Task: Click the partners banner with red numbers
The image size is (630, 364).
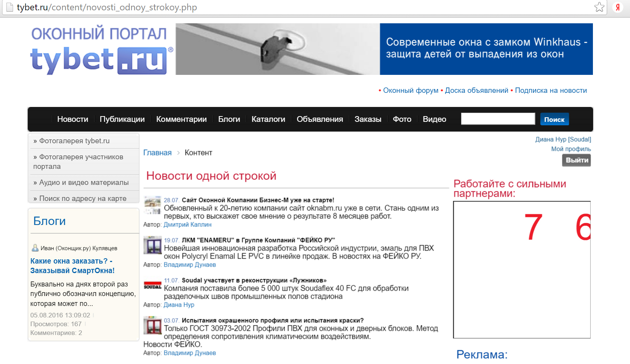Action: (x=522, y=270)
